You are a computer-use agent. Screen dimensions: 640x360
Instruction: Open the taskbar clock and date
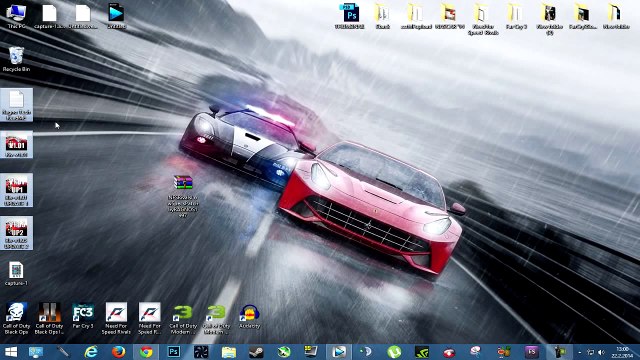[x=622, y=352]
